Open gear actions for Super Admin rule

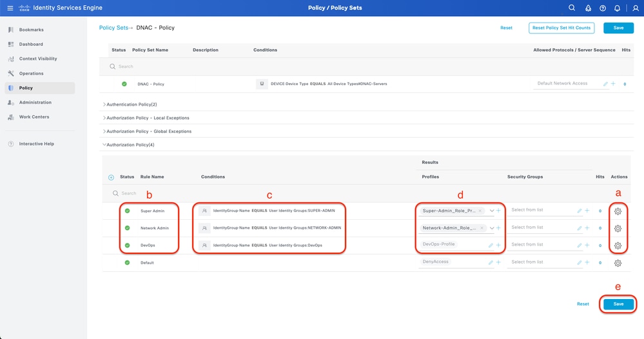618,211
